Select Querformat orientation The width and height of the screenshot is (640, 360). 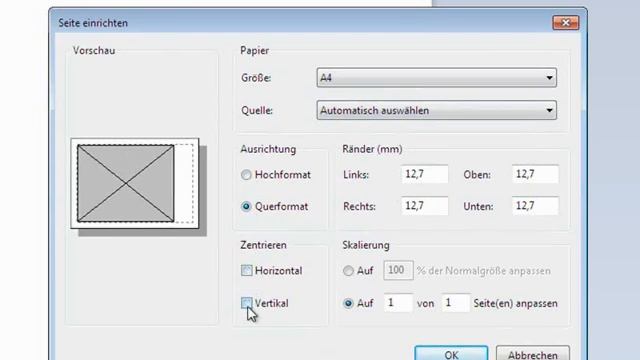tap(246, 207)
